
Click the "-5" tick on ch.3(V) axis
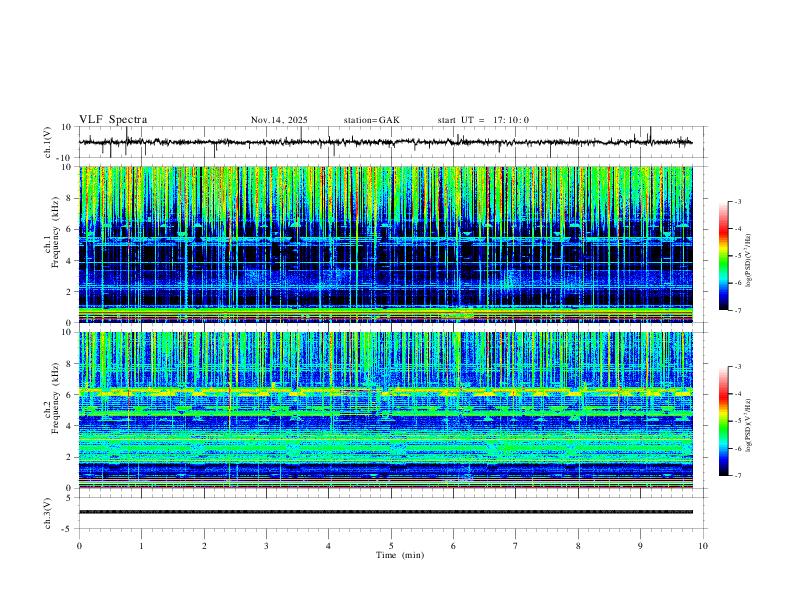[68, 529]
